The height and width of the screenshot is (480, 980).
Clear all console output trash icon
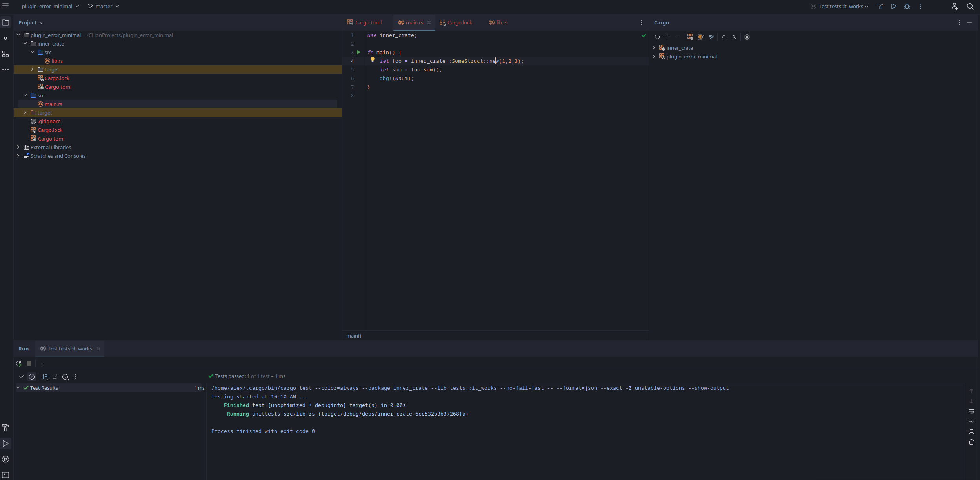(x=971, y=442)
